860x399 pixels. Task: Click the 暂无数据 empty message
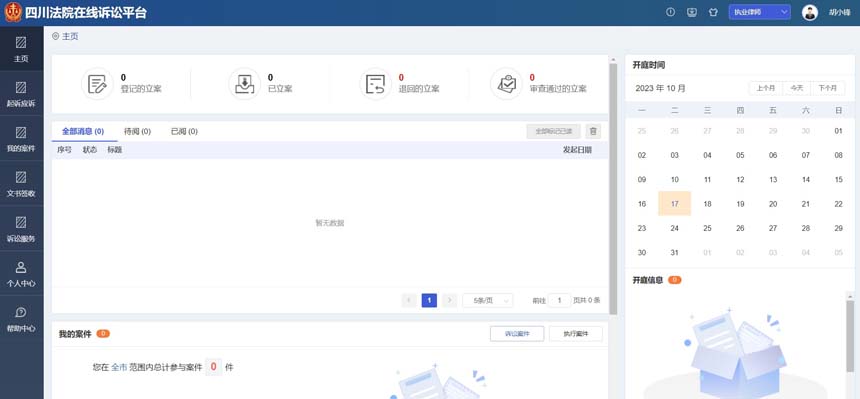click(x=330, y=223)
